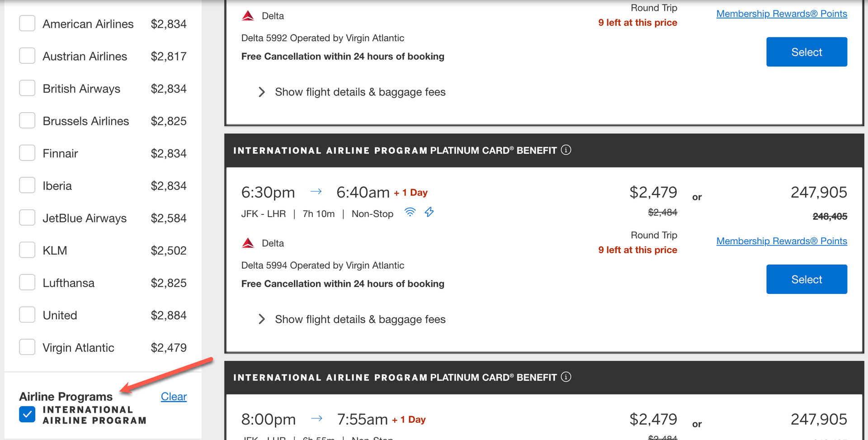Check the Virgin Atlantic airline filter

click(x=27, y=347)
